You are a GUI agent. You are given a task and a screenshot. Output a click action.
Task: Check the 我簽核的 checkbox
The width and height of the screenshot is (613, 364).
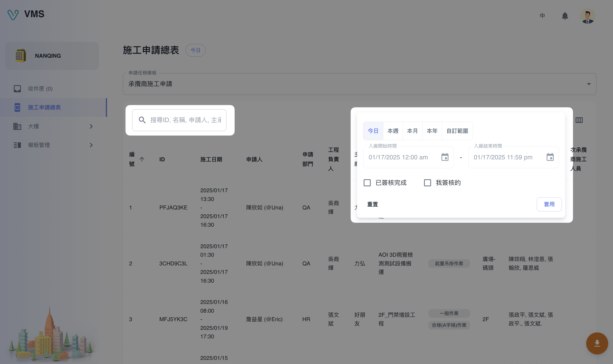pyautogui.click(x=427, y=183)
